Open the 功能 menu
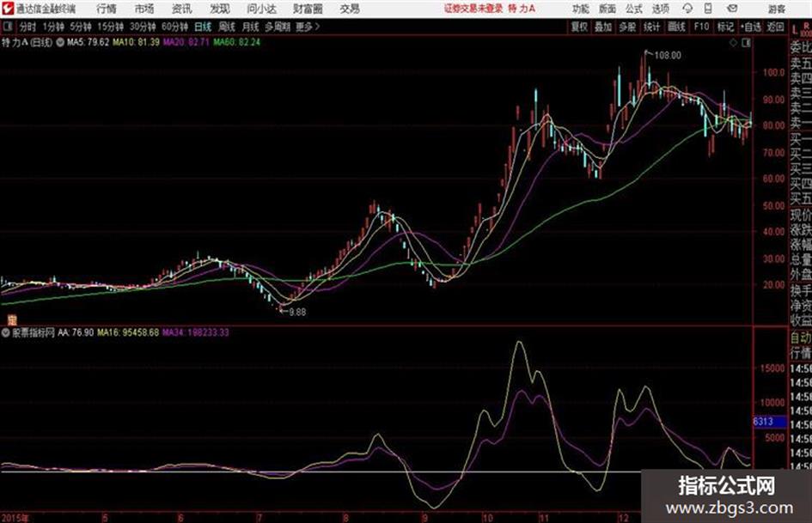812x523 pixels. (581, 9)
